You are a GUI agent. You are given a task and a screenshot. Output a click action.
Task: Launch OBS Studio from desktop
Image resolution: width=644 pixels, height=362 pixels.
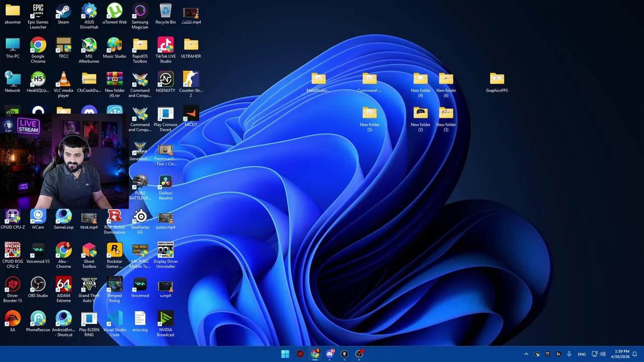point(38,288)
